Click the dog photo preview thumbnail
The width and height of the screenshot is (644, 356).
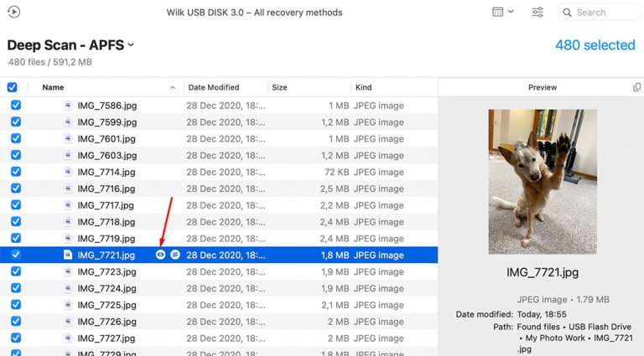click(543, 182)
